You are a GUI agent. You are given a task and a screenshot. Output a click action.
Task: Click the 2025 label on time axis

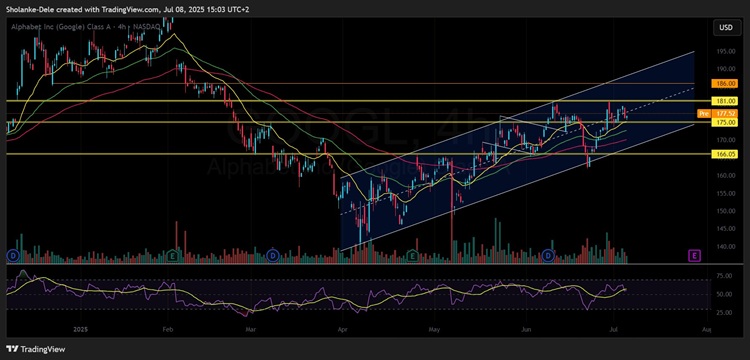pyautogui.click(x=81, y=330)
